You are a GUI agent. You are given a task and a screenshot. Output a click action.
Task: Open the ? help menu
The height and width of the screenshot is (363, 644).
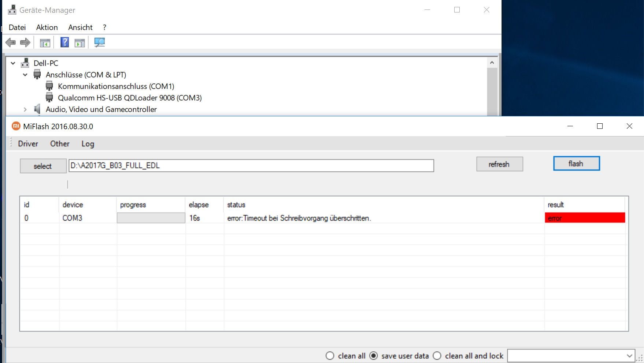104,27
